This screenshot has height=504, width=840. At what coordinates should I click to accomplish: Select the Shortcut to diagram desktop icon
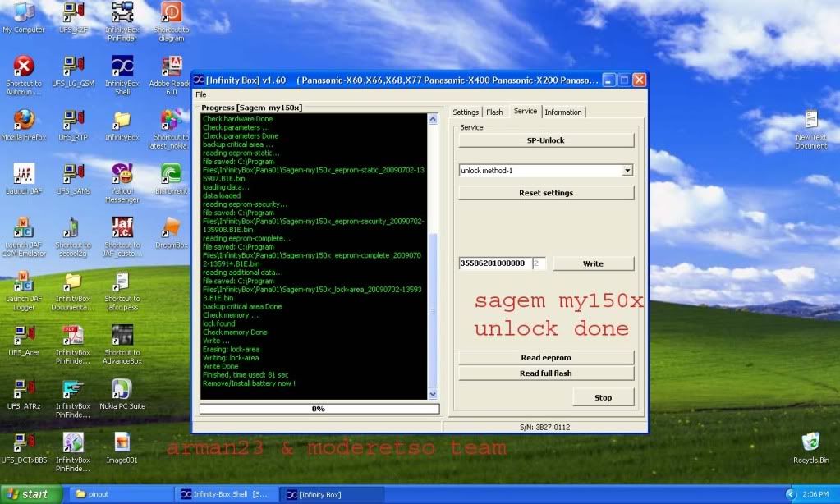point(172,21)
